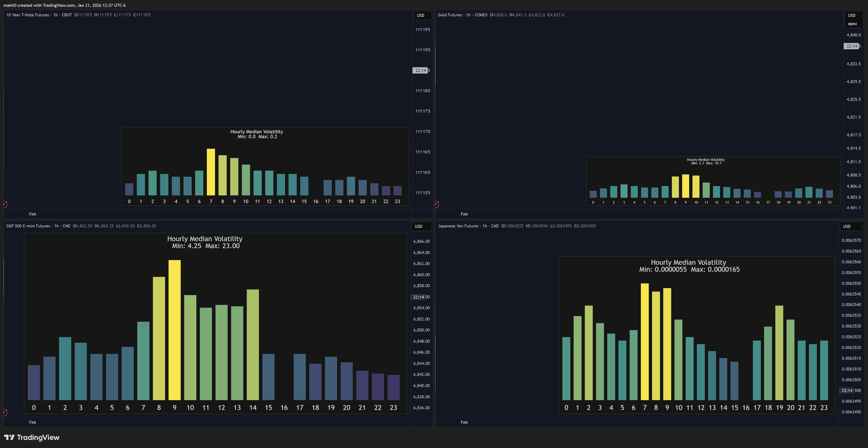Click Hourly Median Volatility heading in Gold chart

706,160
